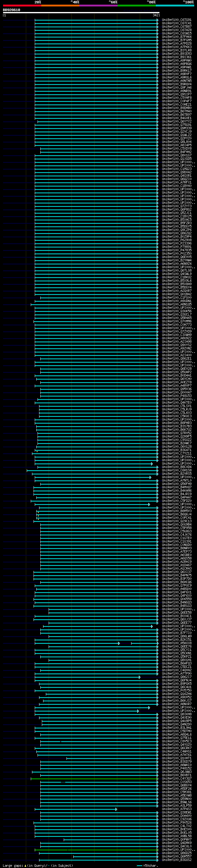The height and width of the screenshot is (868, 197).
Task: Click the query end position 342
Action: click(x=155, y=15)
